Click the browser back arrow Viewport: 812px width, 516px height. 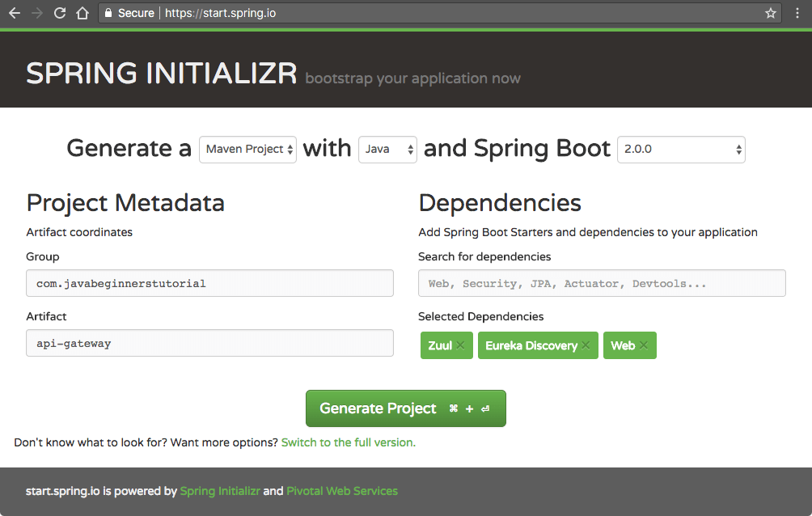pos(14,13)
